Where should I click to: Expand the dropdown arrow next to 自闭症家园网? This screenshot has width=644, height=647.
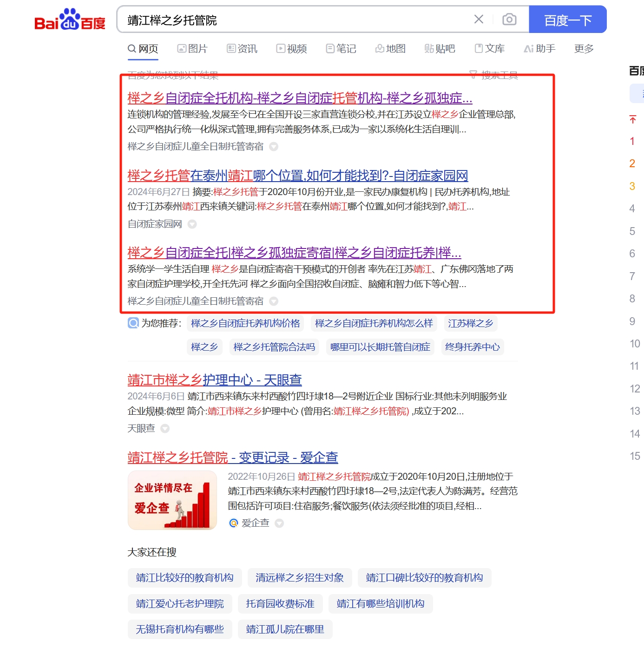pyautogui.click(x=192, y=224)
